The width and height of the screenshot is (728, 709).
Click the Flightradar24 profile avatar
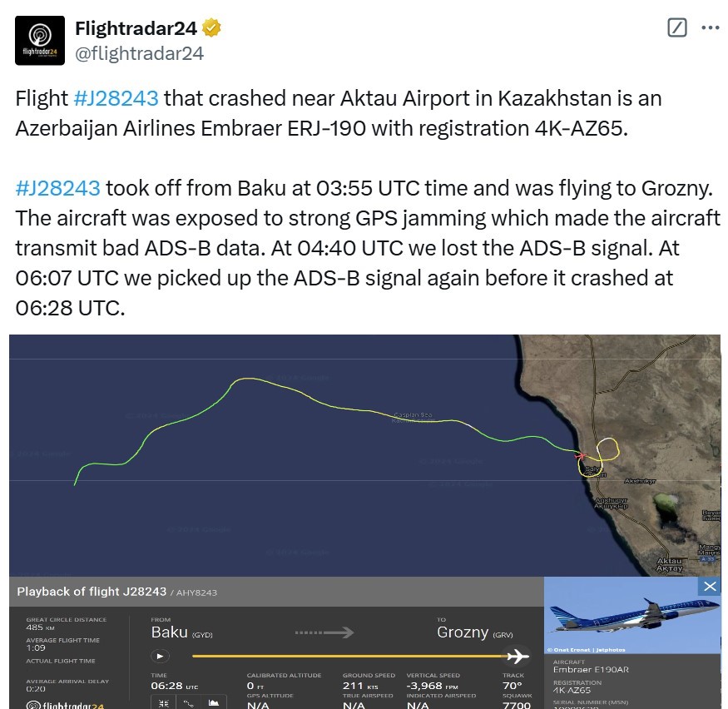click(42, 40)
